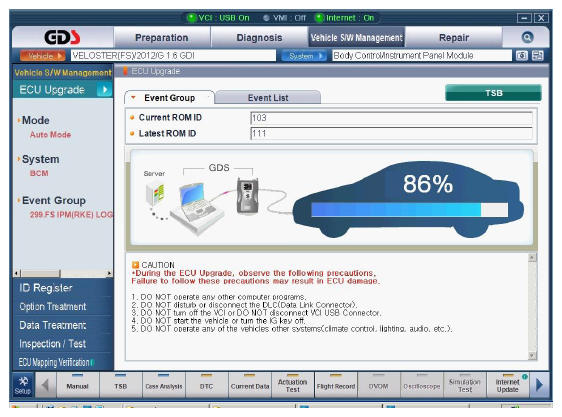Open Case Analysis from bottom toolbar
562x417 pixels.
click(163, 385)
